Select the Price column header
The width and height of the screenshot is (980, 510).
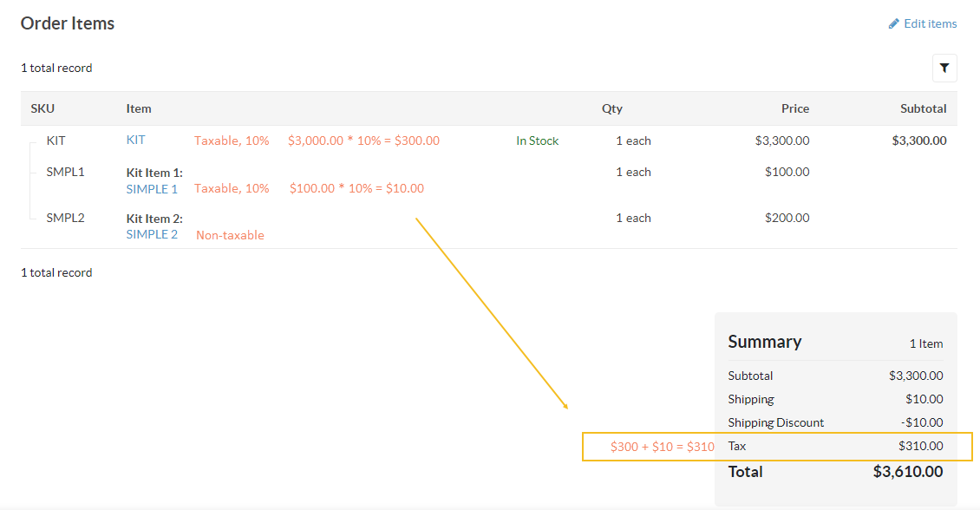tap(794, 108)
